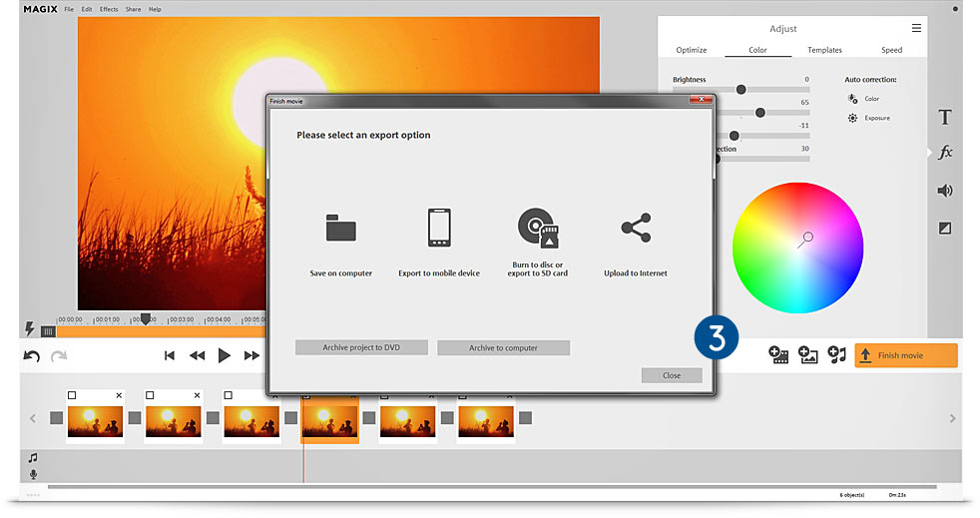Click the Save on computer folder icon
This screenshot has height=518, width=980.
[340, 228]
